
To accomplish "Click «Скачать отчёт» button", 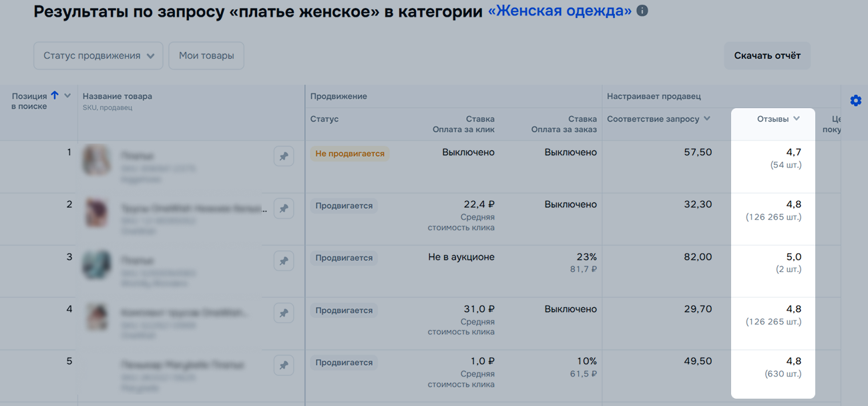I will (x=767, y=55).
